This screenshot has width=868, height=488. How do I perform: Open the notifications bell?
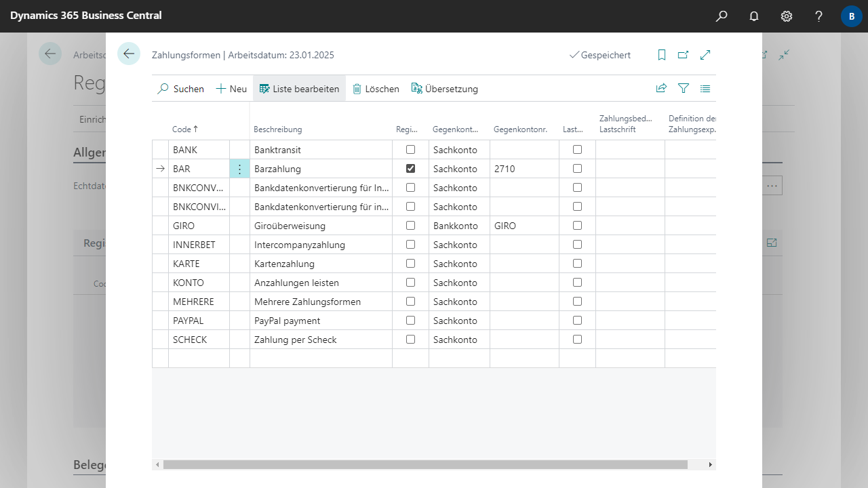point(754,16)
